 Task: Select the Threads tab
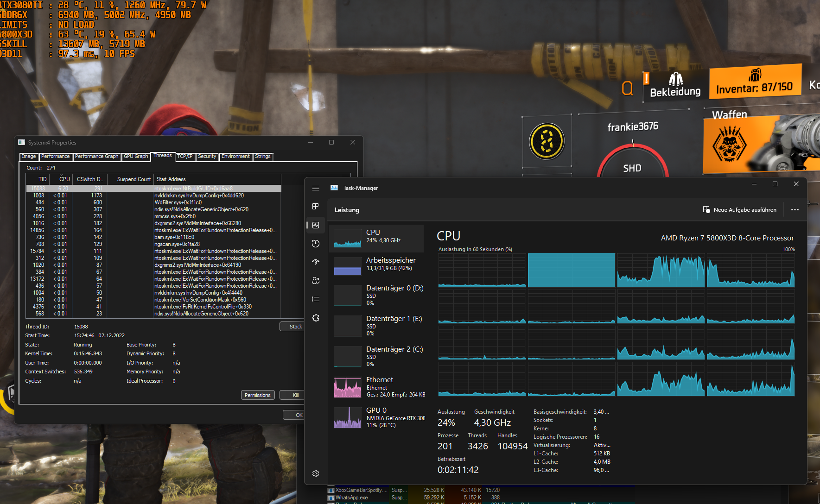[163, 156]
